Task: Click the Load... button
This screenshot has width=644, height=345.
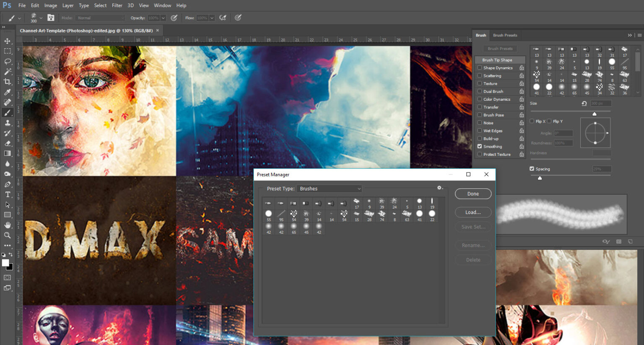Action: (473, 212)
